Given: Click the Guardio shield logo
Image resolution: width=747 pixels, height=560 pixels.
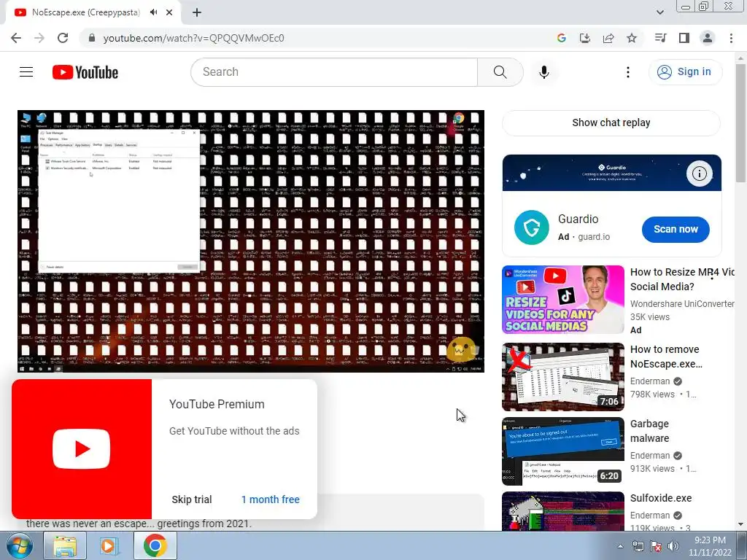Looking at the screenshot, I should (531, 227).
